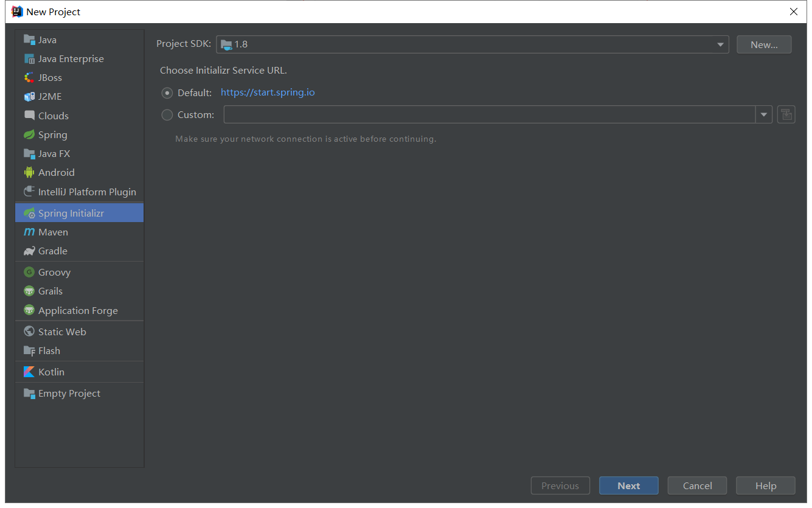Click the custom URL history icon button
The image size is (812, 508).
tap(786, 114)
